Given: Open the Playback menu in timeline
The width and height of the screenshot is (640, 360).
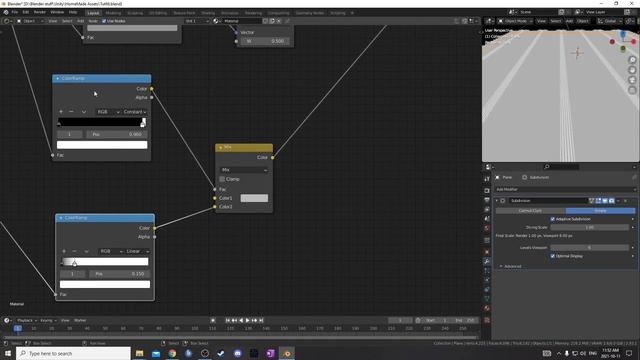Looking at the screenshot, I should point(27,320).
